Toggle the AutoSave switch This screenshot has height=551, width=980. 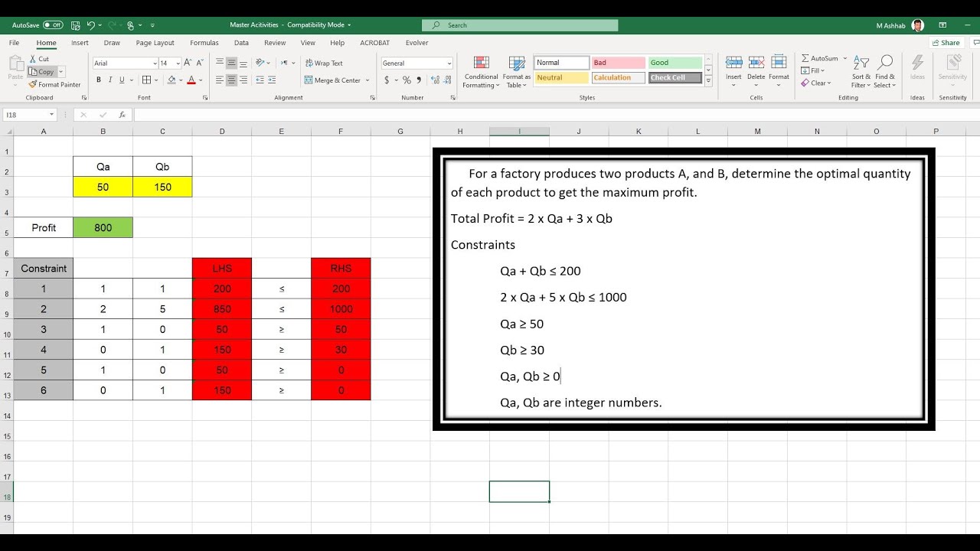click(x=53, y=25)
